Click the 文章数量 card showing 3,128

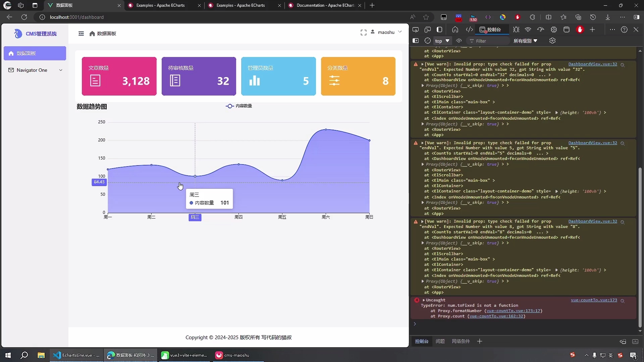click(119, 76)
